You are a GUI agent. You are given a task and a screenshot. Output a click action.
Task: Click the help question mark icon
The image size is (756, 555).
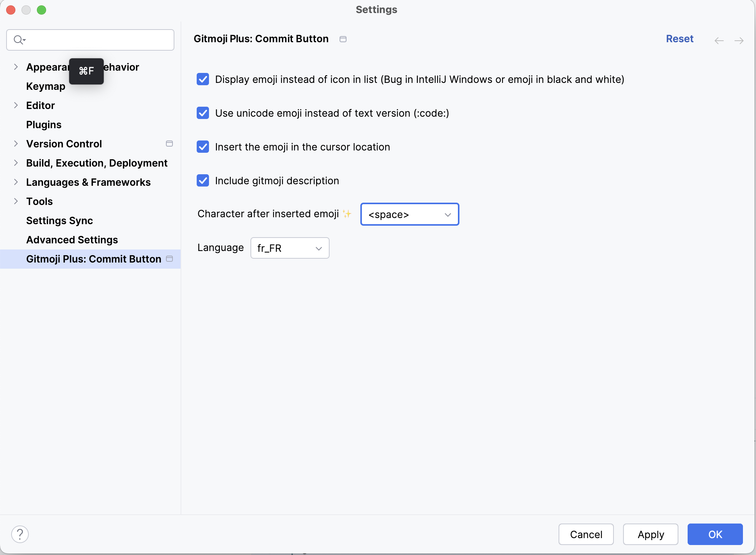[x=20, y=534]
